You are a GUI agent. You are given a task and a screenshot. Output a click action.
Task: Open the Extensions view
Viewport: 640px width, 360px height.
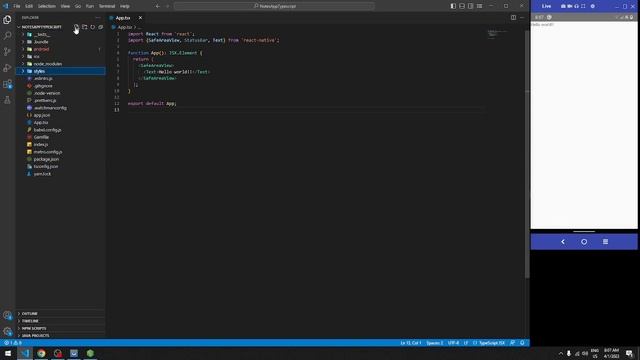click(7, 84)
